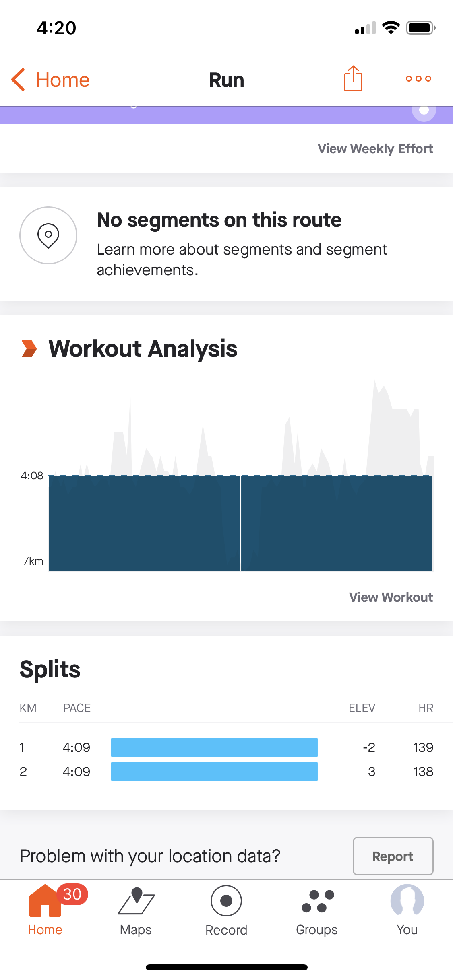Open the Groups dots icon
Viewport: 453px width, 980px height.
(317, 901)
